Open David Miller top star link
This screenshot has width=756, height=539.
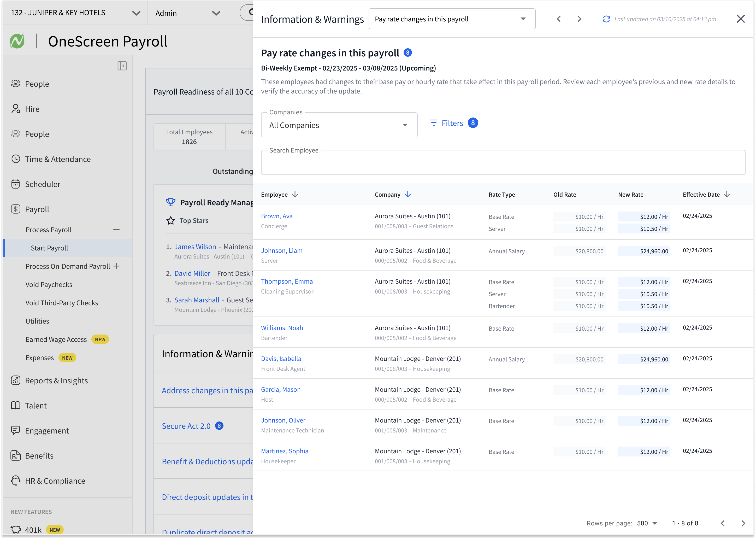point(192,273)
